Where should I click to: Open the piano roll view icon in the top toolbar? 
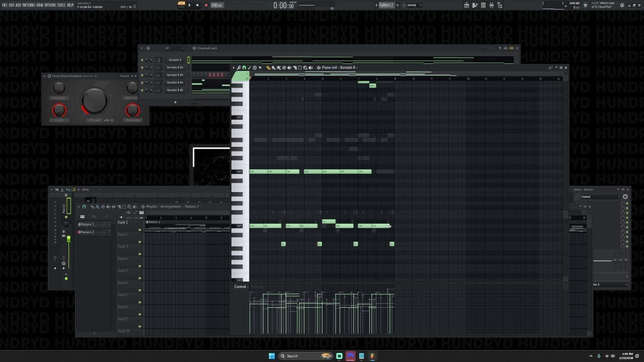[x=475, y=5]
